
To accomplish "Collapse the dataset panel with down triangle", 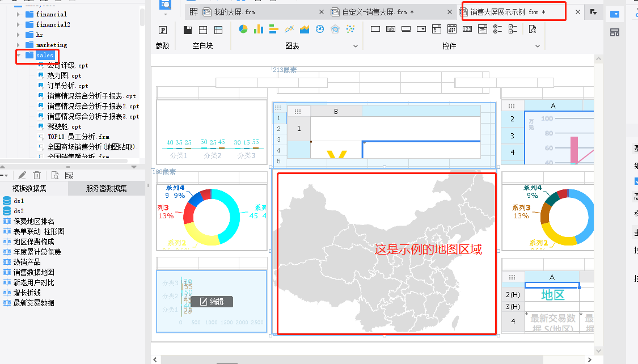I will (134, 167).
